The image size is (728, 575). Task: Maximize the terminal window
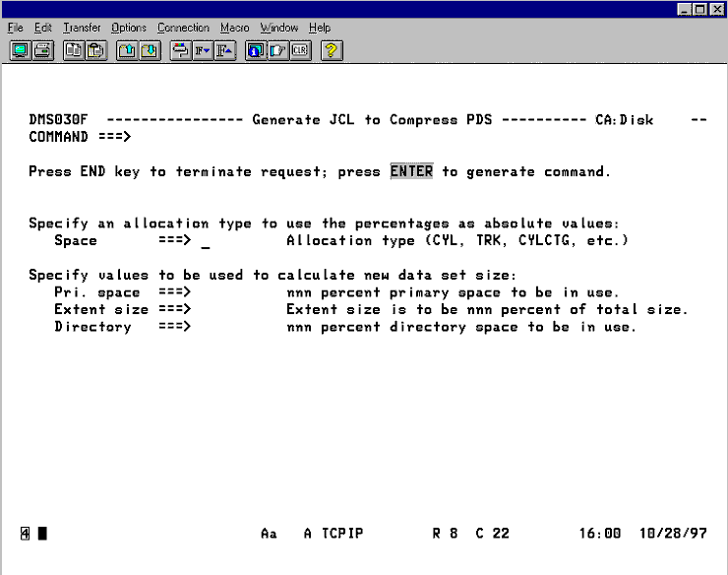pyautogui.click(x=700, y=9)
